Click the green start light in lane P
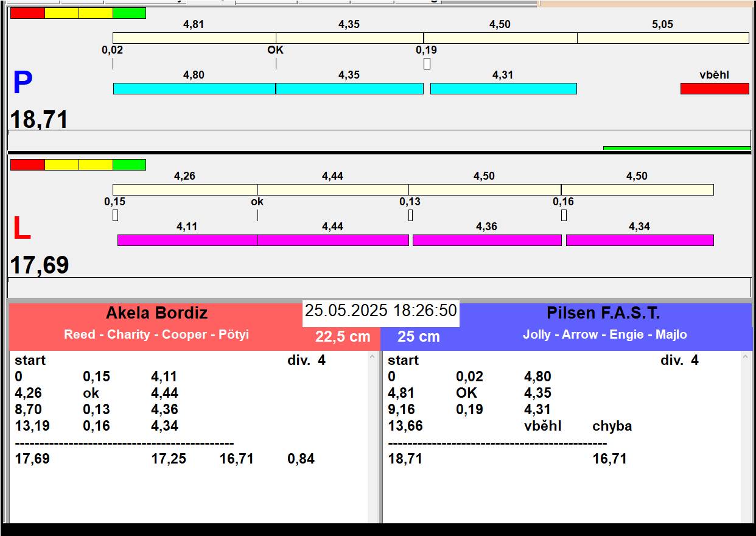This screenshot has height=536, width=756. click(130, 13)
